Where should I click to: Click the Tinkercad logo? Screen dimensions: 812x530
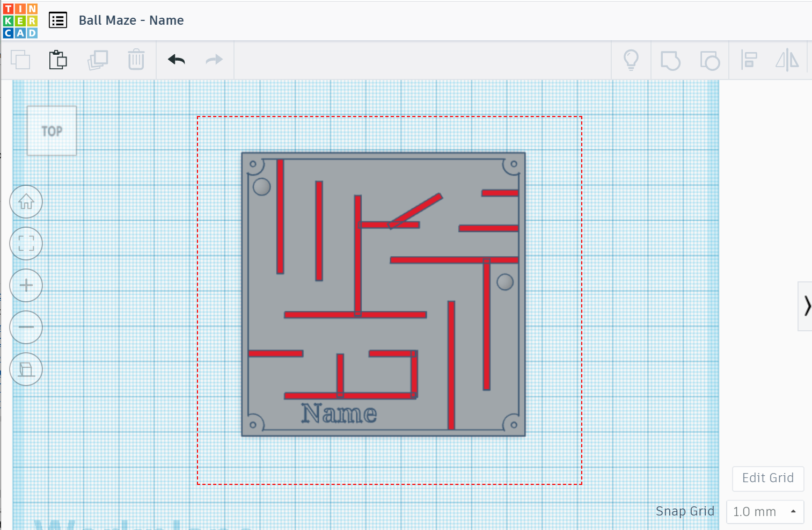[20, 21]
